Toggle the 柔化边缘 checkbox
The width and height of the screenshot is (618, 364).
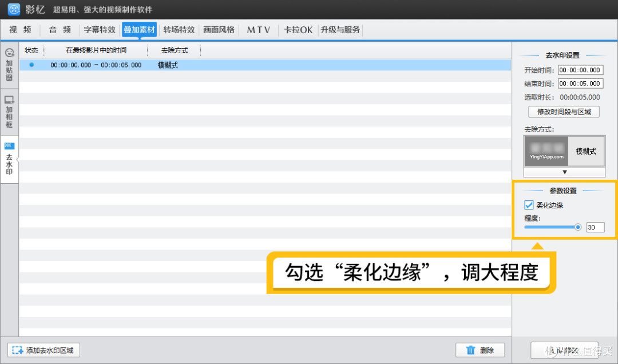click(x=529, y=205)
